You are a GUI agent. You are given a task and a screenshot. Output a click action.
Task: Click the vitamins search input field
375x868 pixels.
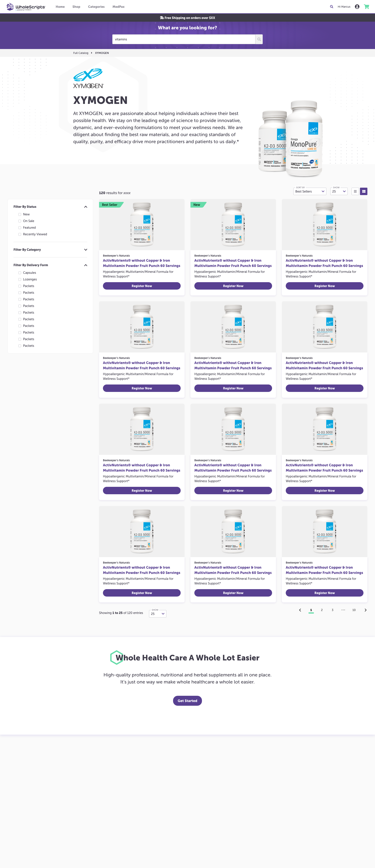(184, 39)
